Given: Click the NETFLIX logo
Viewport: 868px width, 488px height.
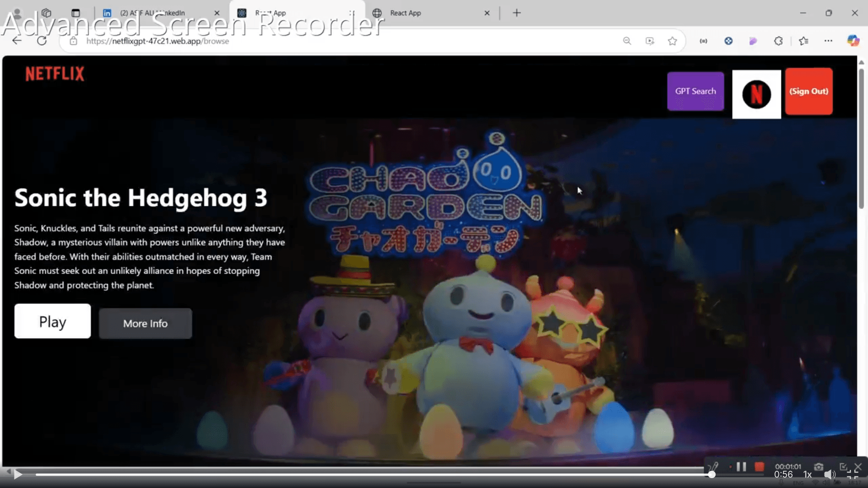Looking at the screenshot, I should click(55, 74).
